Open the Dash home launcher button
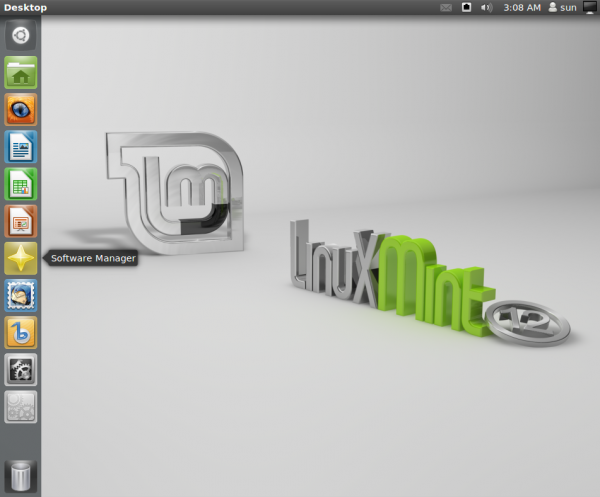The height and width of the screenshot is (497, 600). (21, 36)
